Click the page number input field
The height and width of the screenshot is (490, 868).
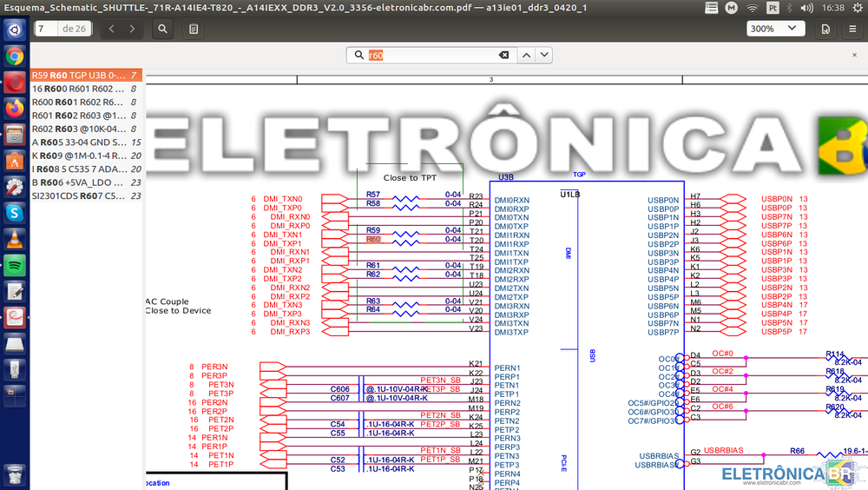coord(45,29)
